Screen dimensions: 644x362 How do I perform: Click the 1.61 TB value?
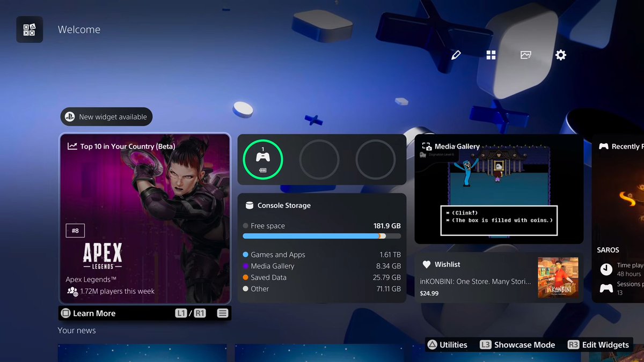tap(390, 255)
